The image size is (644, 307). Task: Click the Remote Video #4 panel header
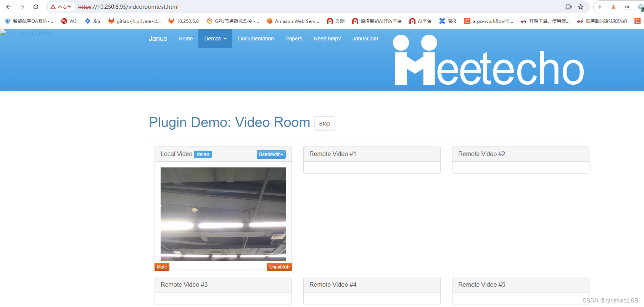(372, 285)
